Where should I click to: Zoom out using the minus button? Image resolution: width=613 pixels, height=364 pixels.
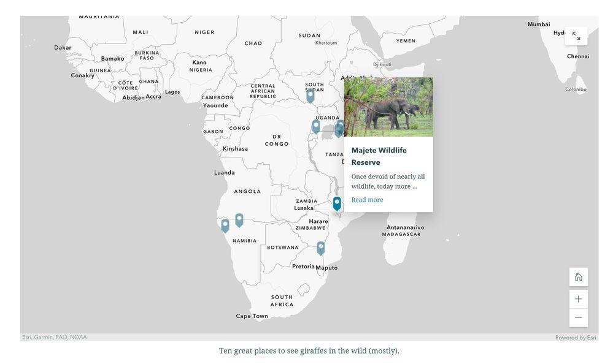point(578,317)
